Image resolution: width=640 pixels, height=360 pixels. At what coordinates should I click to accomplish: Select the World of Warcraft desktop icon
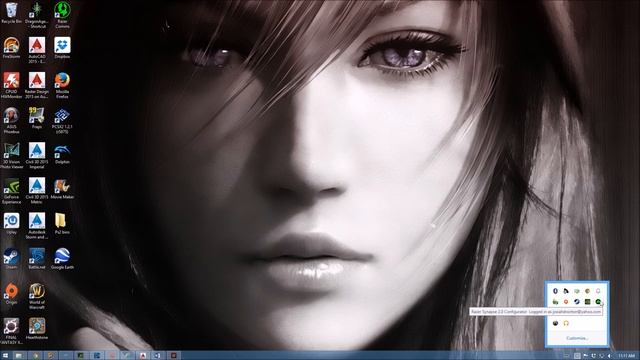tap(37, 296)
